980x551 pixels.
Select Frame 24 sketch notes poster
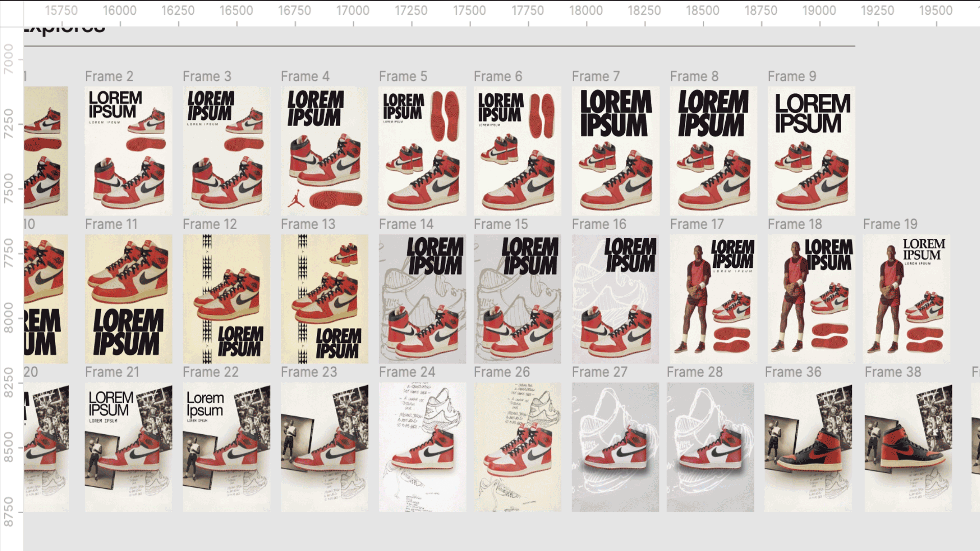(422, 446)
